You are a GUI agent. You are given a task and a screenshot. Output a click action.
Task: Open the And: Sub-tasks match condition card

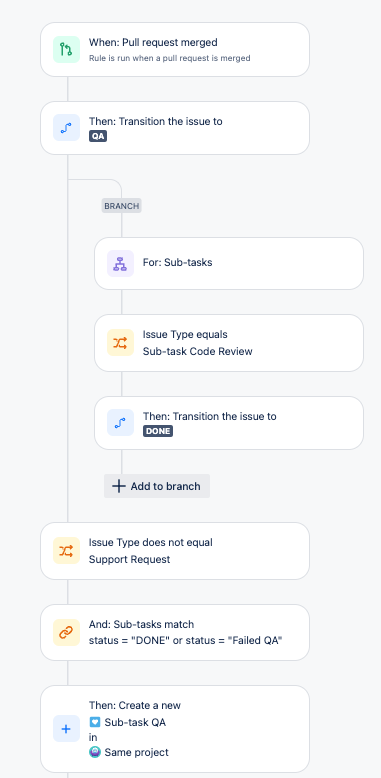point(175,632)
